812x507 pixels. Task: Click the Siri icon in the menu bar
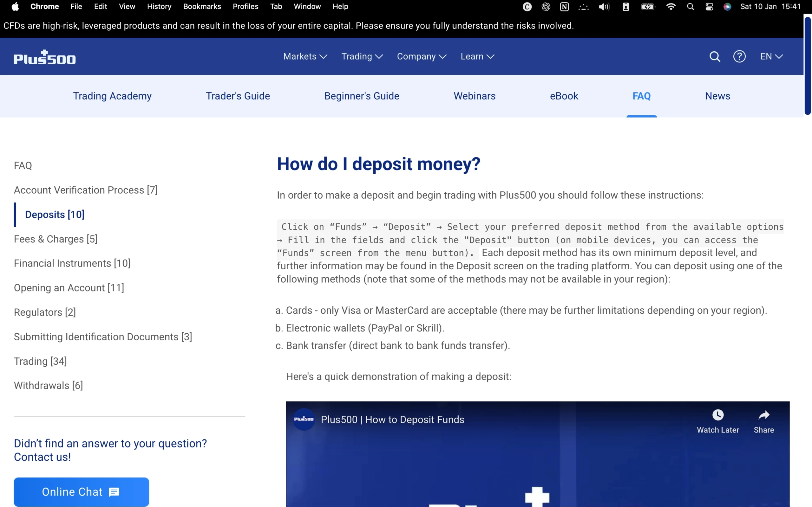point(727,6)
